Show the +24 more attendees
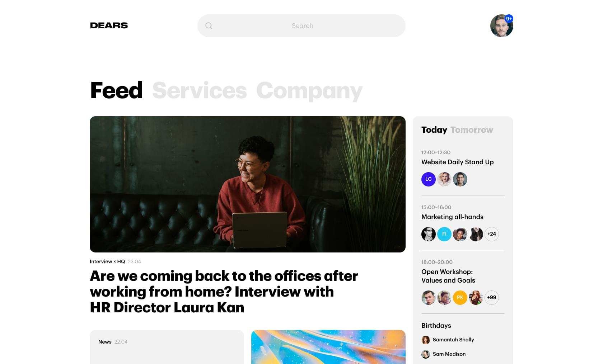 pyautogui.click(x=492, y=234)
